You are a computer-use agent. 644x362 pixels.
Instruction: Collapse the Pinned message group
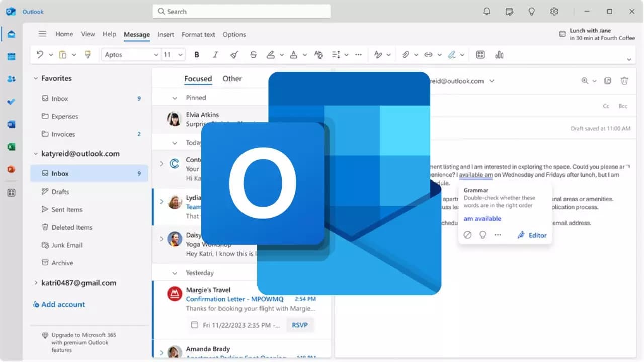click(x=175, y=98)
